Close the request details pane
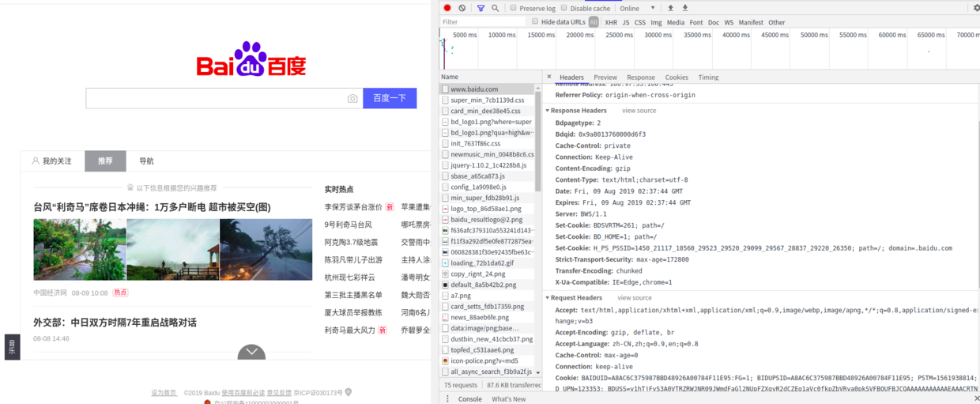 tap(549, 77)
